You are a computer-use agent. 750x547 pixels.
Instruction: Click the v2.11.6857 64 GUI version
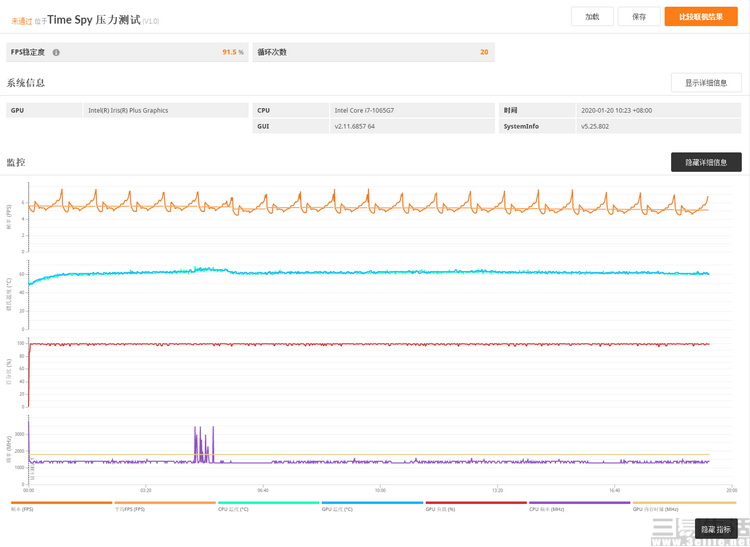pos(354,127)
